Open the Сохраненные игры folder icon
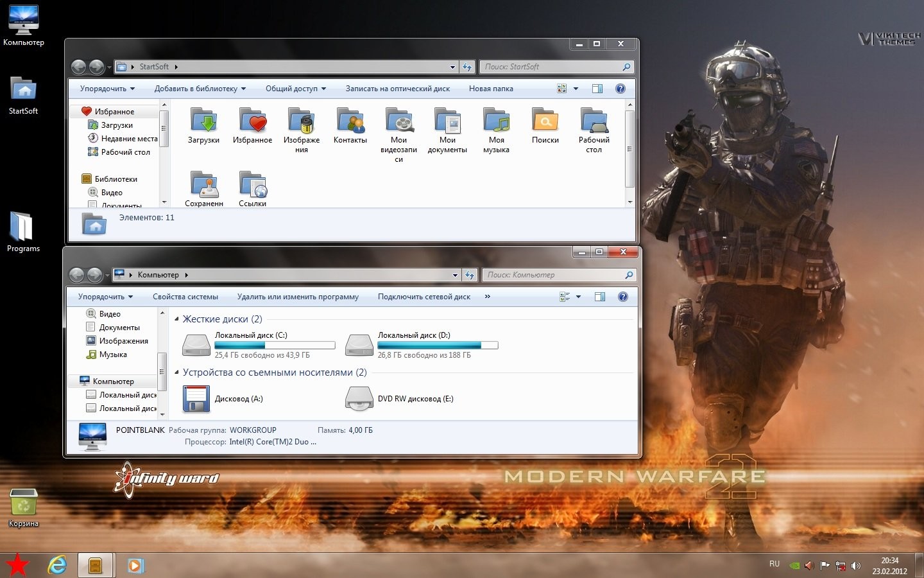Screen dimensions: 924x578 204,184
